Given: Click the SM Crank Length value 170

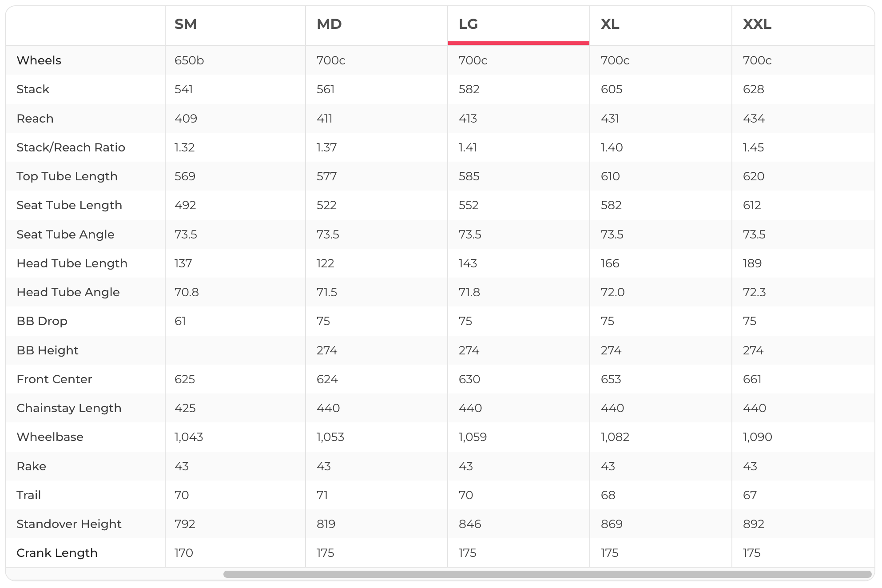Looking at the screenshot, I should [184, 553].
